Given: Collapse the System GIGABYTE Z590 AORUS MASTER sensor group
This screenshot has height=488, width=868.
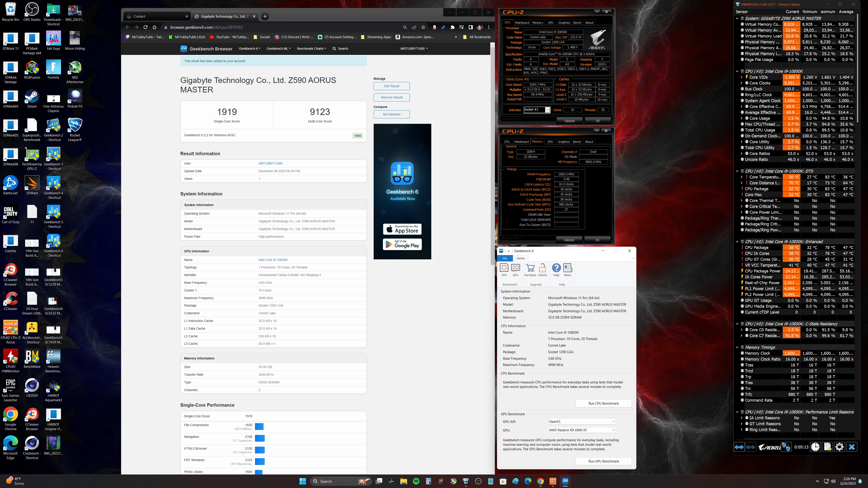Looking at the screenshot, I should [737, 19].
